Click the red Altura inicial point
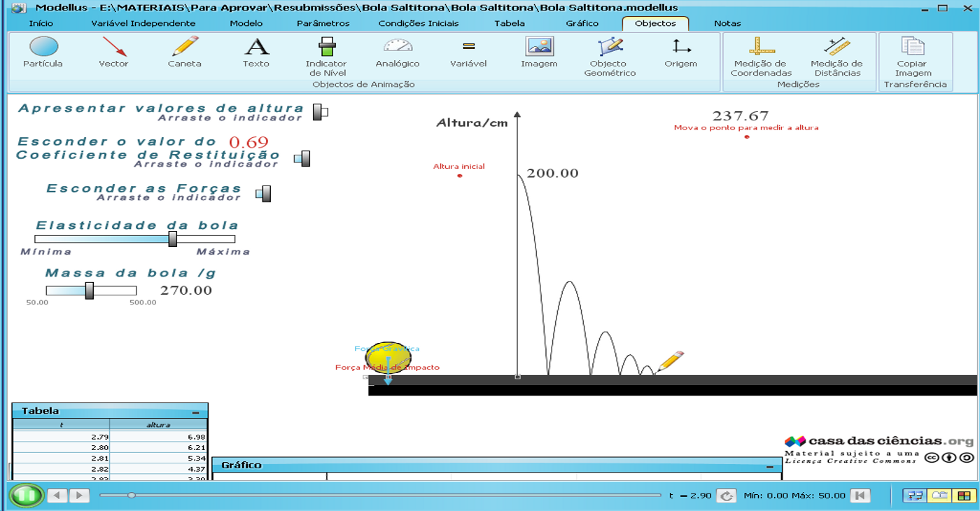Viewport: 980px width, 511px height. point(460,176)
